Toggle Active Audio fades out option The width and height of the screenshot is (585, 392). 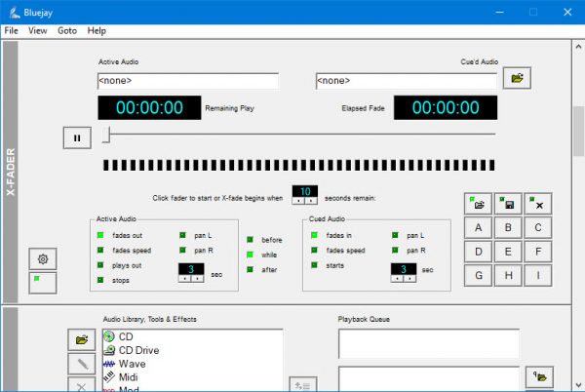tap(100, 235)
